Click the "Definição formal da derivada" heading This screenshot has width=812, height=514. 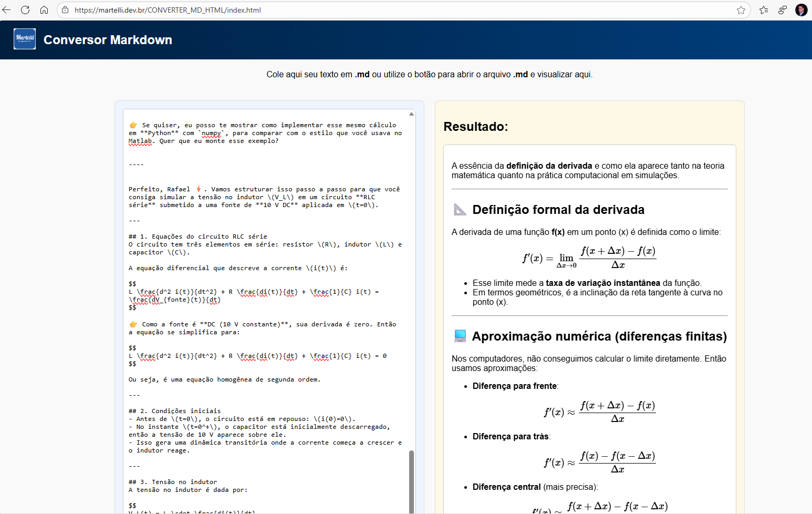(x=558, y=210)
